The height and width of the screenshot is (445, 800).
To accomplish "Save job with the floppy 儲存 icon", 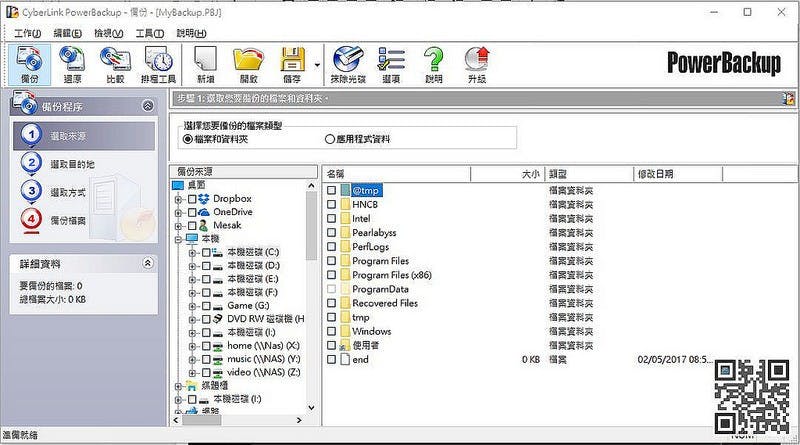I will pyautogui.click(x=292, y=64).
